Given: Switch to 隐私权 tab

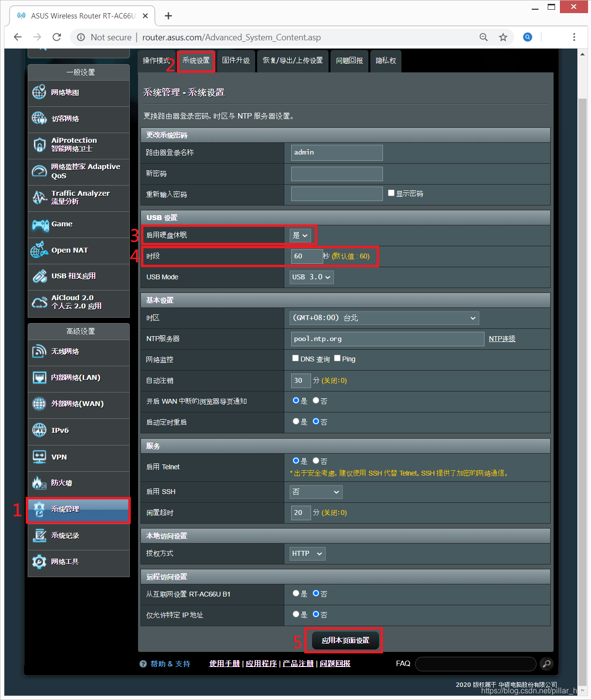Looking at the screenshot, I should pyautogui.click(x=386, y=61).
